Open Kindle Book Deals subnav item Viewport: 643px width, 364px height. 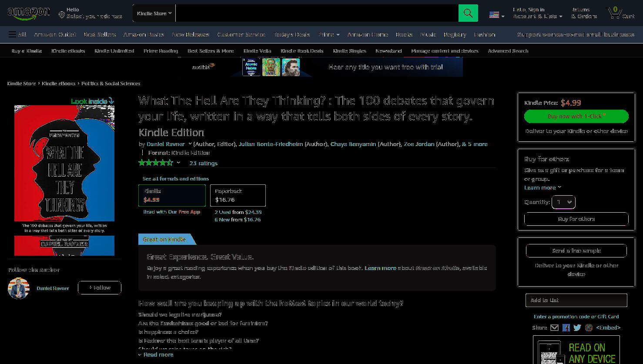pos(302,51)
